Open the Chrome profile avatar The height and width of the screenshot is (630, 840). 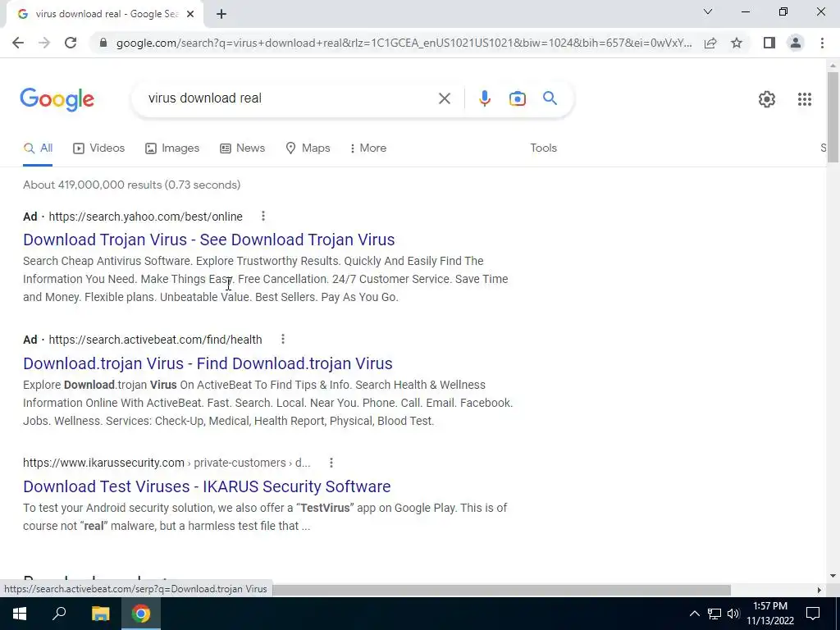[x=796, y=43]
